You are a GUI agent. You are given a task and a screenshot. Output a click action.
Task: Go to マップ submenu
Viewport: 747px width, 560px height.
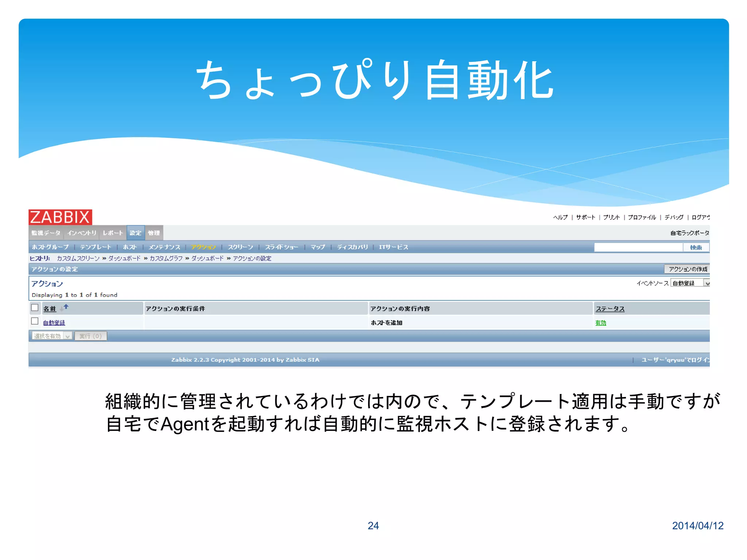point(318,247)
